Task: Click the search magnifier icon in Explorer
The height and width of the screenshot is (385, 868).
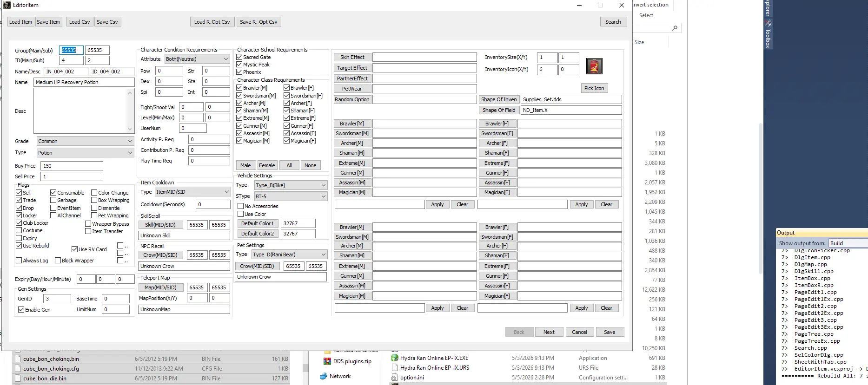Action: (675, 28)
